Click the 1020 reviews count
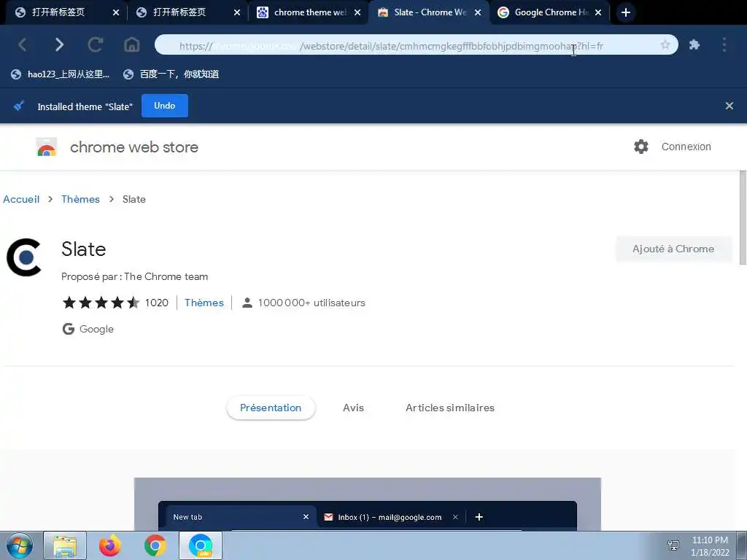The height and width of the screenshot is (560, 747). tap(156, 303)
